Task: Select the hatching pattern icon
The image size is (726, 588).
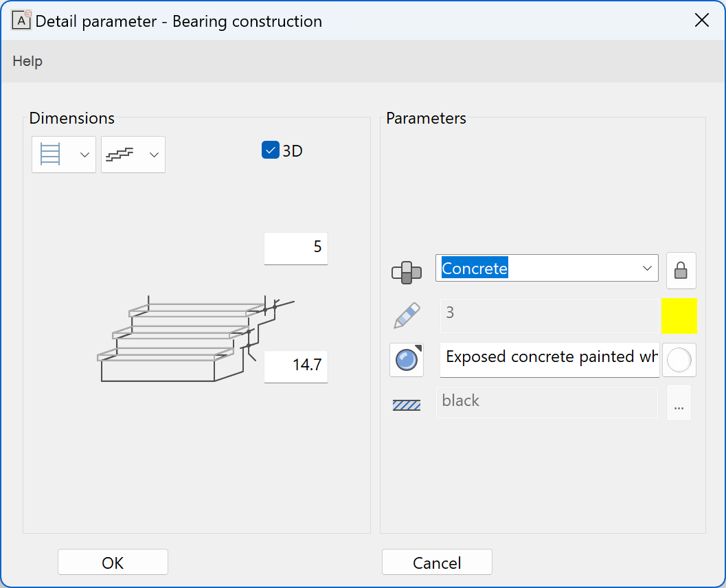Action: tap(407, 405)
